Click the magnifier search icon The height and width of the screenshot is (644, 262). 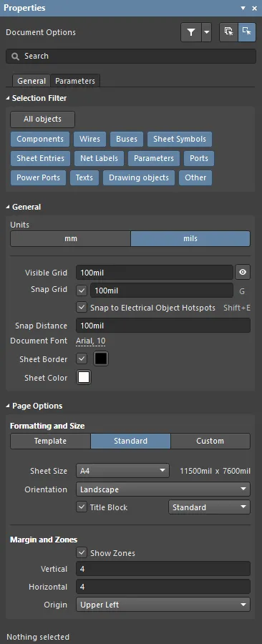[16, 57]
